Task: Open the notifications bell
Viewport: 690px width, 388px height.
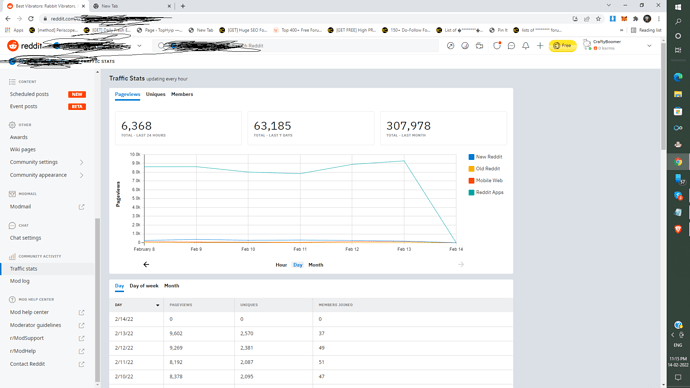Action: pos(525,46)
